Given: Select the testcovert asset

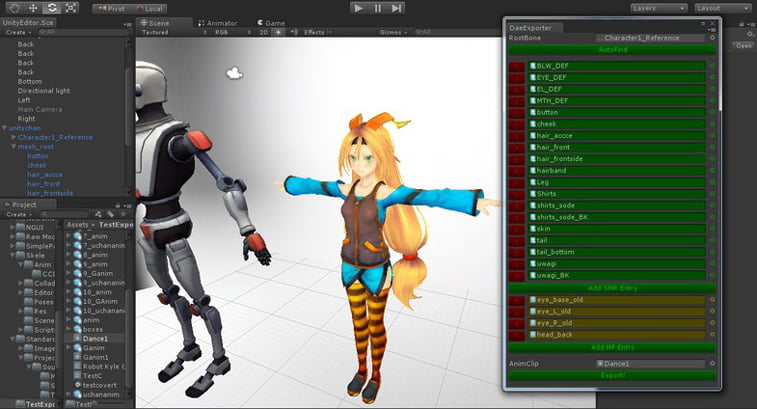Looking at the screenshot, I should click(x=95, y=385).
